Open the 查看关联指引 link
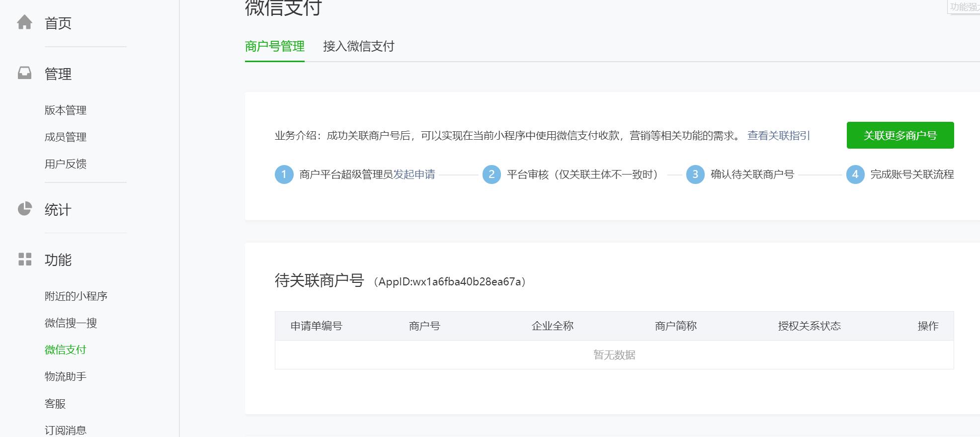This screenshot has height=437, width=980. pos(779,135)
